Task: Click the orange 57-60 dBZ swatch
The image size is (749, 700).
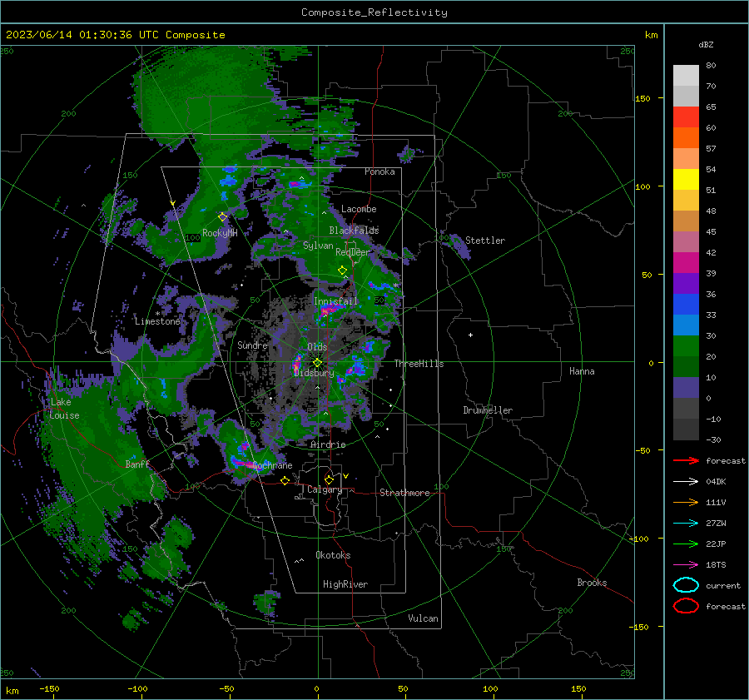Action: tap(686, 138)
